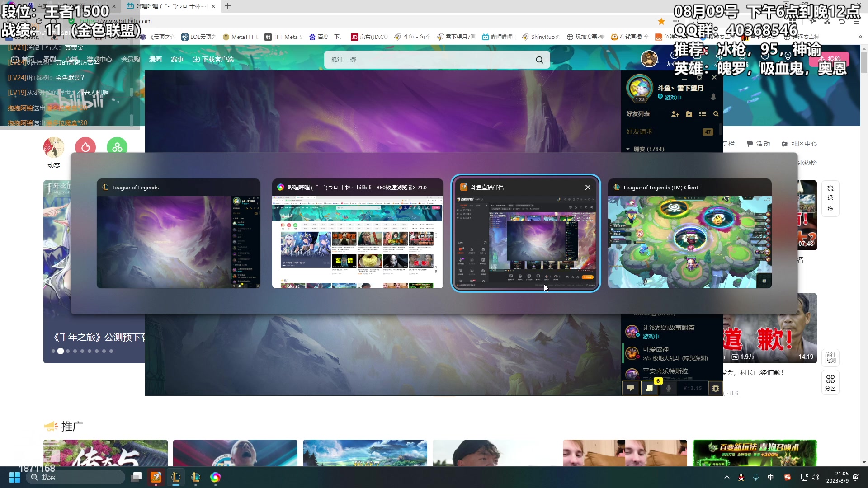Viewport: 868px width, 488px height.
Task: Open the 百度一下 bookmark
Action: (325, 37)
